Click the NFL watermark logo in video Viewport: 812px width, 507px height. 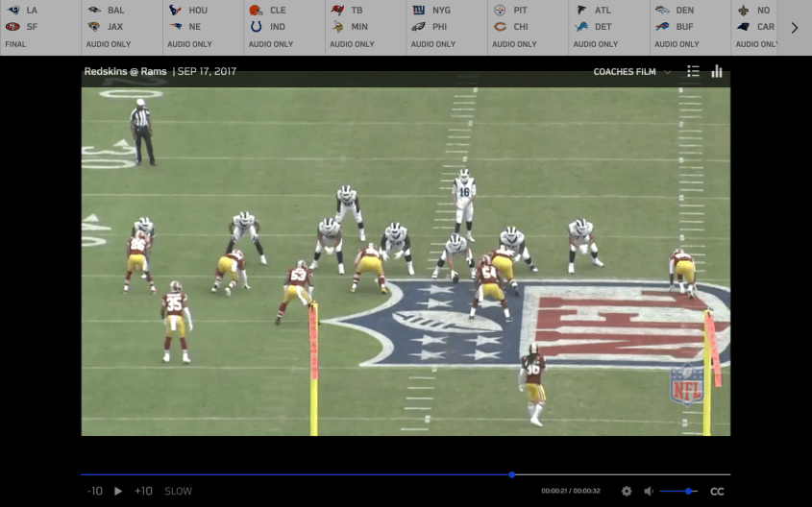[x=686, y=385]
